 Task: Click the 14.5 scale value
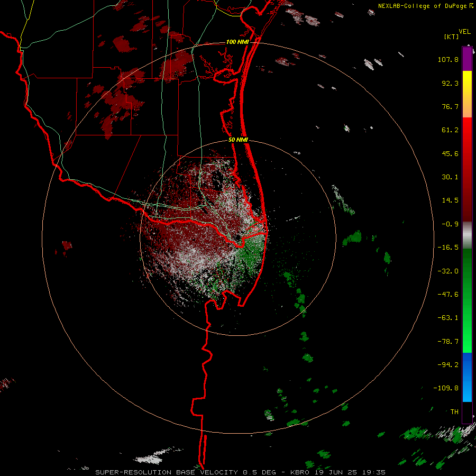[450, 200]
